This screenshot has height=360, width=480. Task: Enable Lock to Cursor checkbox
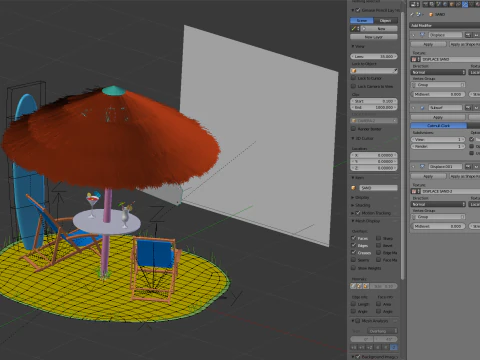353,78
